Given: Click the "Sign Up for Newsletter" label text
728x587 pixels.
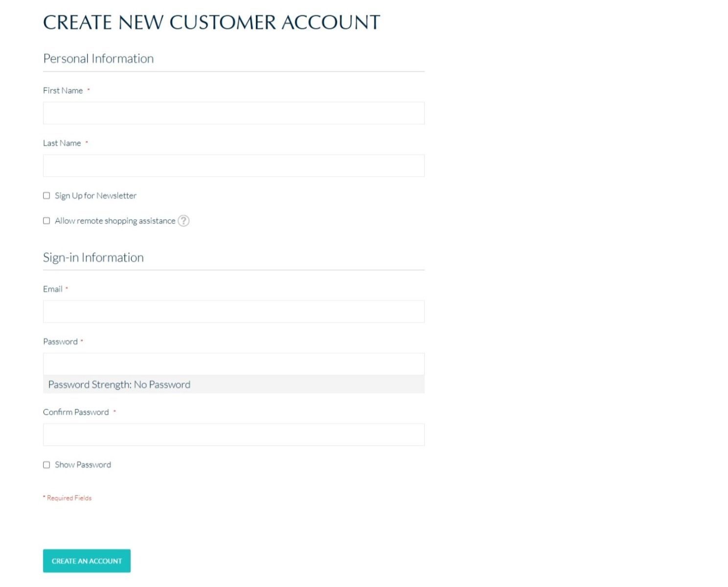Looking at the screenshot, I should point(95,196).
